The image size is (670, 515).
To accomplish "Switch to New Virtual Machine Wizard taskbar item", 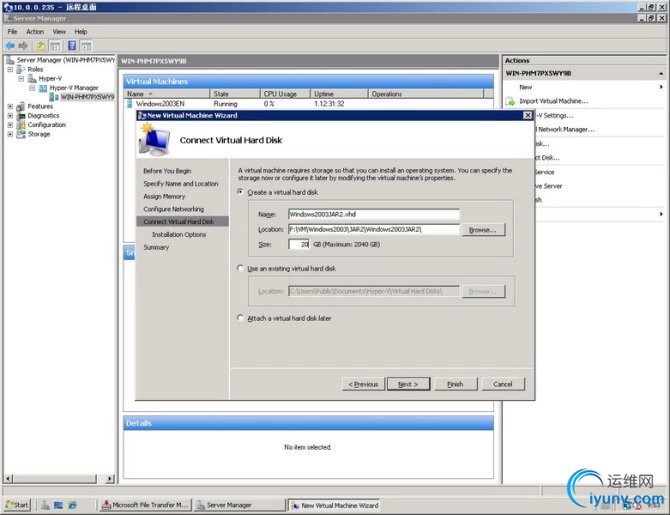I will pos(335,506).
